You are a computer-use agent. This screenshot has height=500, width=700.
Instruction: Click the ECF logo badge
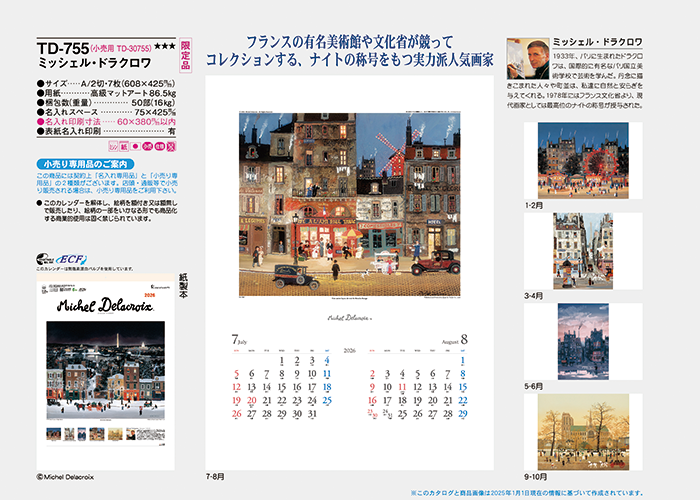[73, 259]
